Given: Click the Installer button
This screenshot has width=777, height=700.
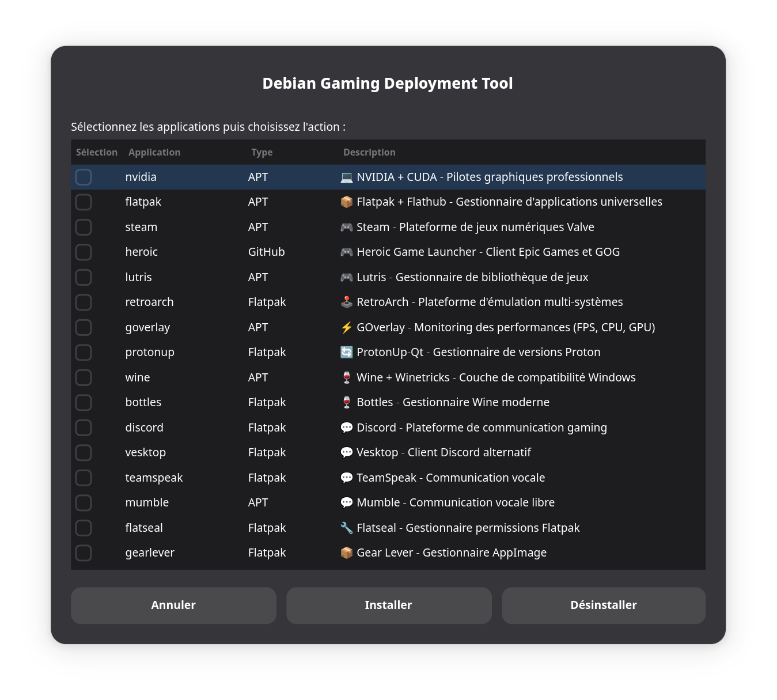Looking at the screenshot, I should 388,606.
